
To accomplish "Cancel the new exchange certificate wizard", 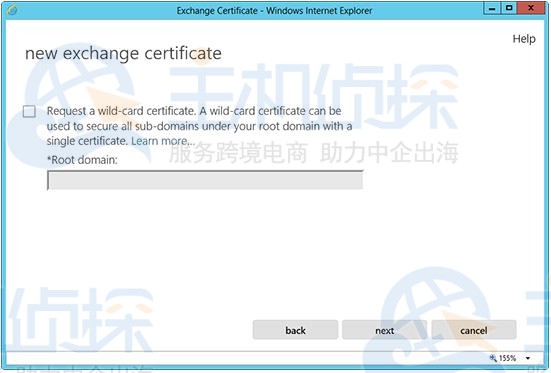I will click(x=474, y=330).
